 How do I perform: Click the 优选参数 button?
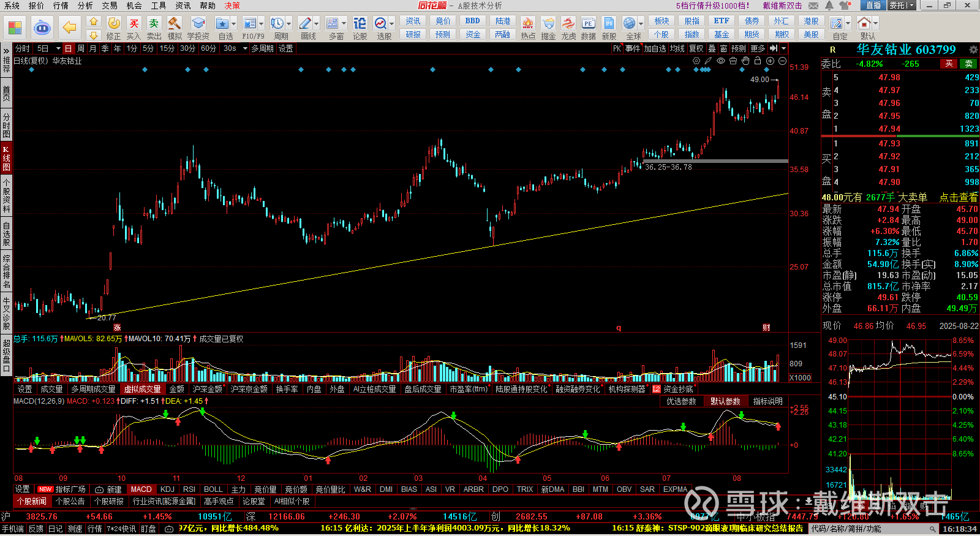click(x=681, y=401)
